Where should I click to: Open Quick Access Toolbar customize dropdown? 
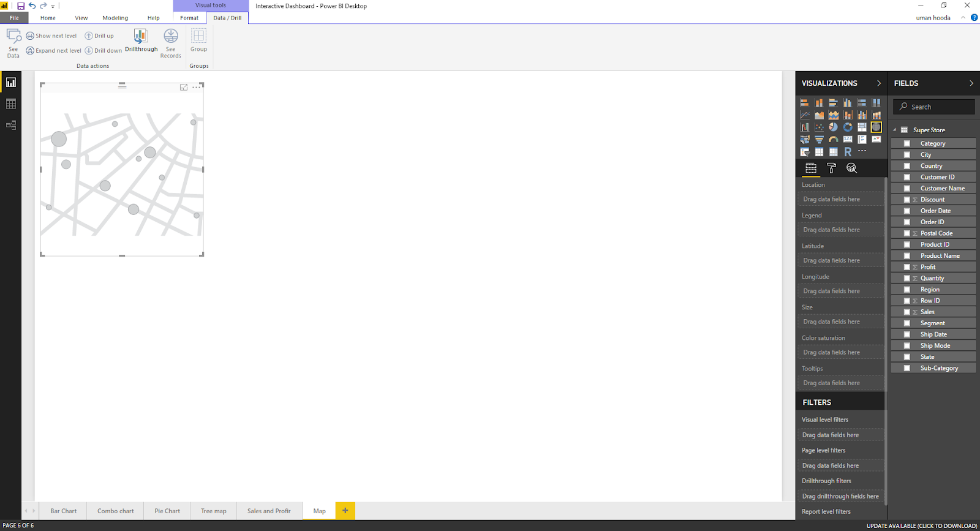[53, 6]
